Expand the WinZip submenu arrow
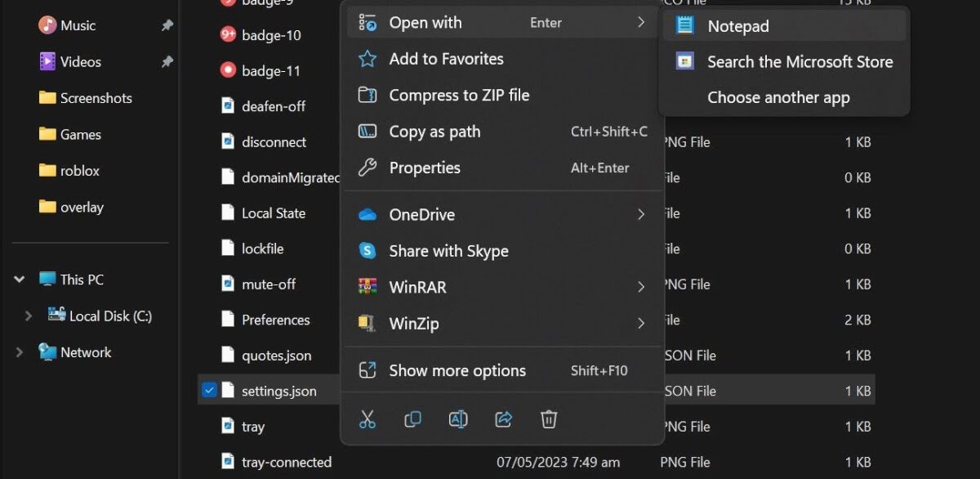This screenshot has width=980, height=479. pyautogui.click(x=641, y=324)
